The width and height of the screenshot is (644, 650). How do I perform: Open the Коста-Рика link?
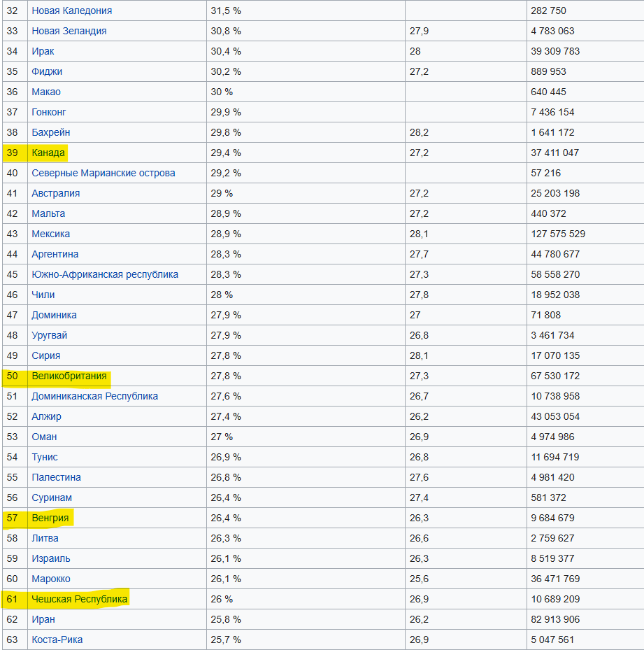pyautogui.click(x=57, y=640)
